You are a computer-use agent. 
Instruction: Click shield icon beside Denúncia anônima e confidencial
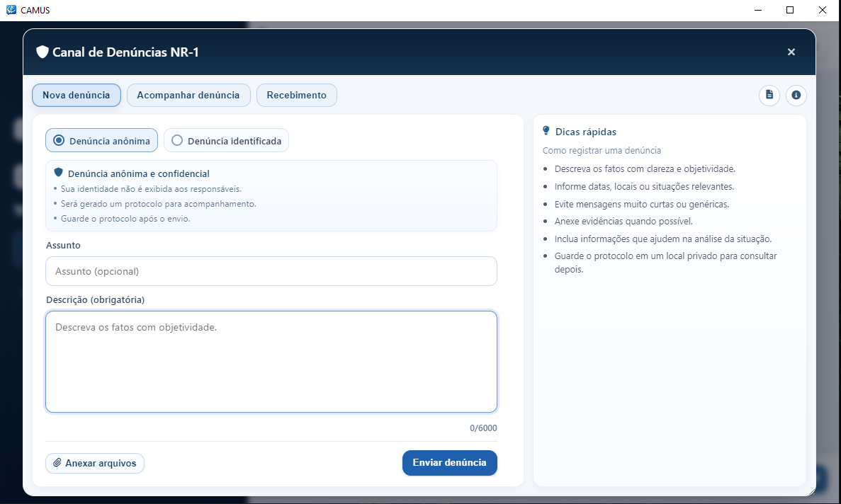pyautogui.click(x=59, y=173)
